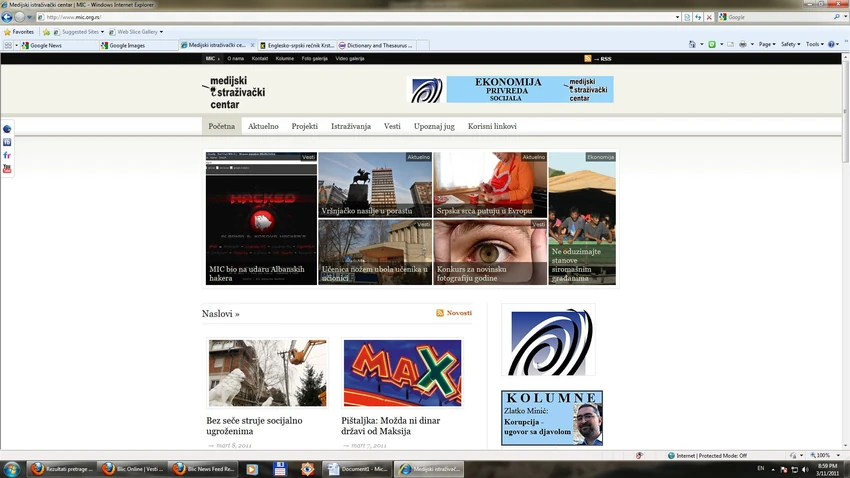
Task: Open the Favorites star button
Action: [19, 32]
